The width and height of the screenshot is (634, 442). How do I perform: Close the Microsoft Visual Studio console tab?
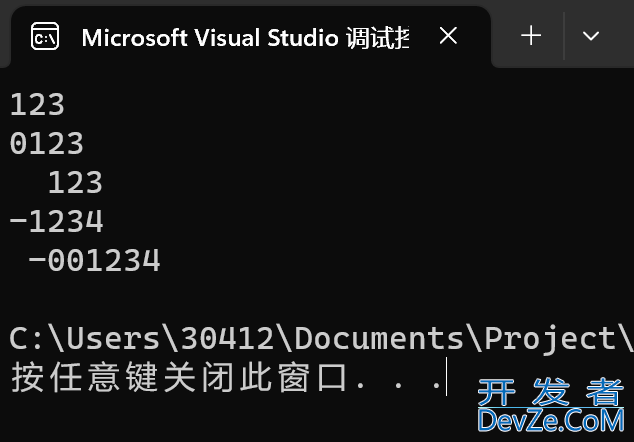[x=448, y=36]
